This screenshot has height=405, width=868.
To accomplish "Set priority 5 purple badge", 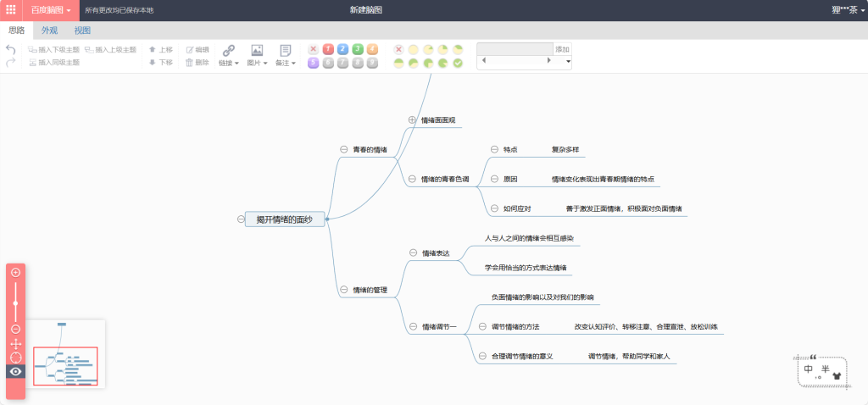I will point(313,63).
